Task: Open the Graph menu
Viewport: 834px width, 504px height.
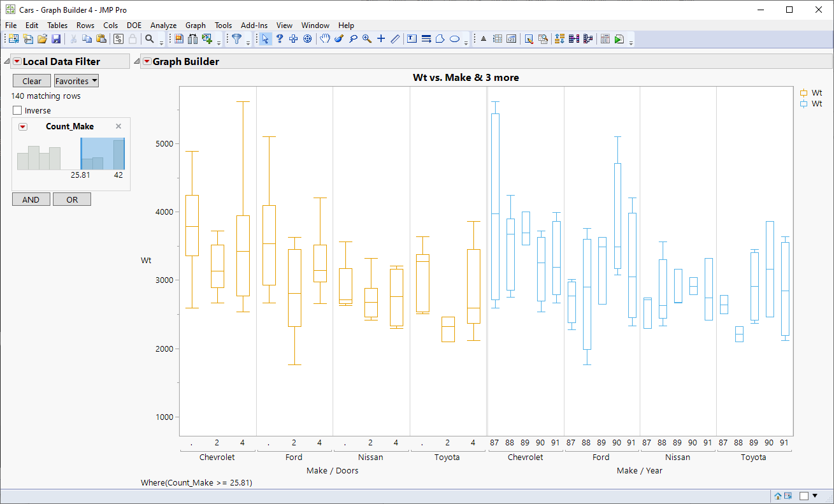Action: click(x=195, y=25)
